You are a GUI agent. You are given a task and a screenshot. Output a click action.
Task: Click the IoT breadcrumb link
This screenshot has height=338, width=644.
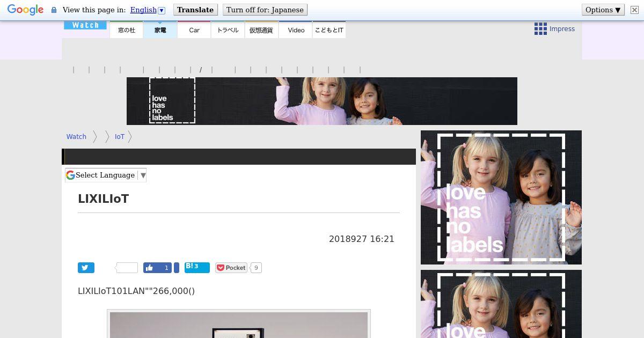tap(119, 137)
